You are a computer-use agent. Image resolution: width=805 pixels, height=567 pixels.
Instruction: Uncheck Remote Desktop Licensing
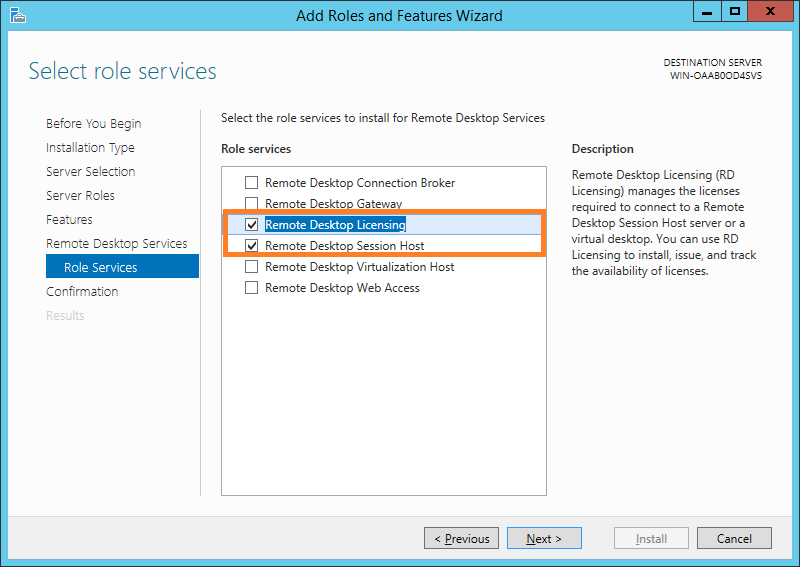coord(252,225)
